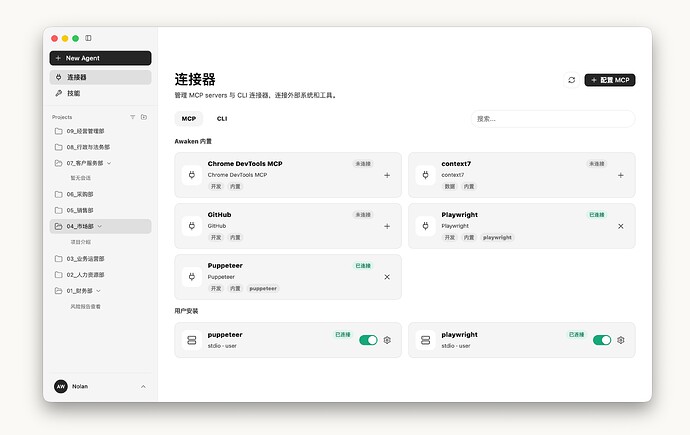Add the GitHub connector with plus
Viewport: 690px width, 435px height.
pyautogui.click(x=387, y=226)
